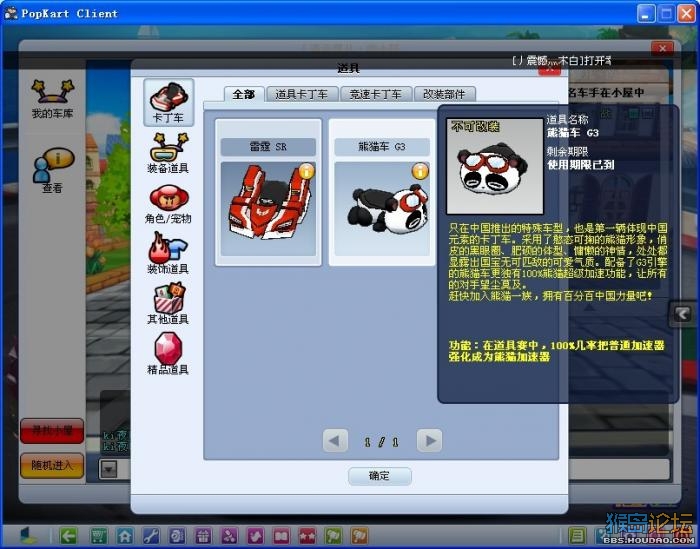Switch to the 全部 tab
The width and height of the screenshot is (700, 549).
click(244, 94)
